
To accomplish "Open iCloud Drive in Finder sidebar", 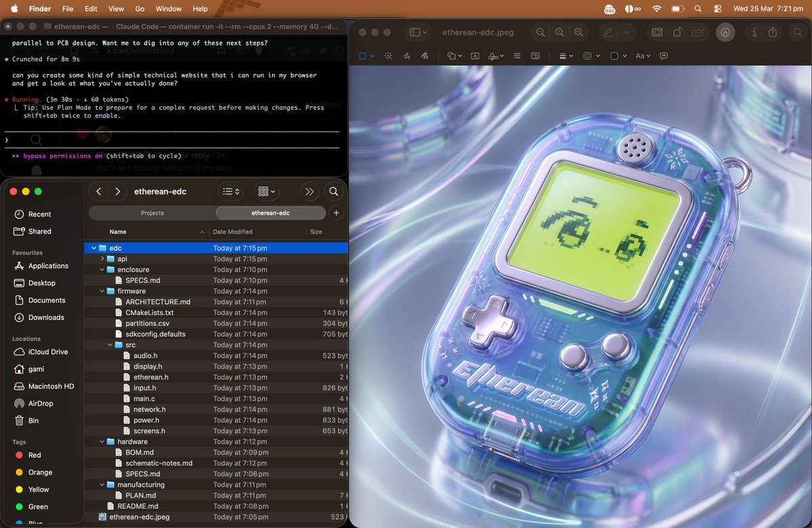I will coord(41,352).
